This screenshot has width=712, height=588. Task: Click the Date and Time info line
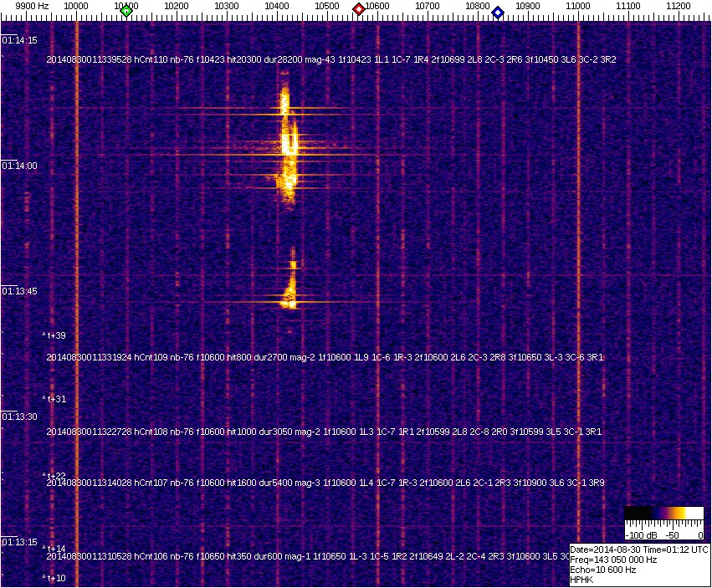pyautogui.click(x=639, y=550)
